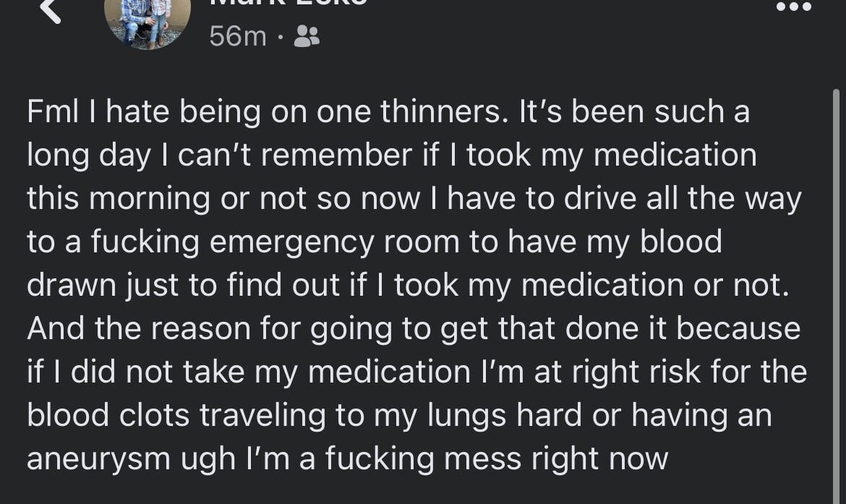Go back using the left arrow

pyautogui.click(x=51, y=10)
